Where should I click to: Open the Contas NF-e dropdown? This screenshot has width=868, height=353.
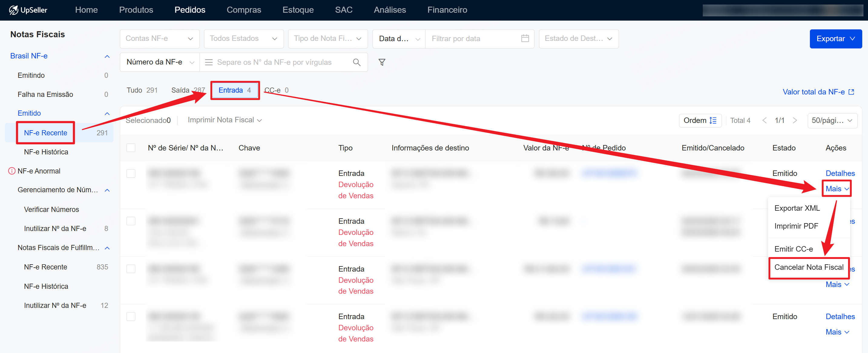point(159,39)
